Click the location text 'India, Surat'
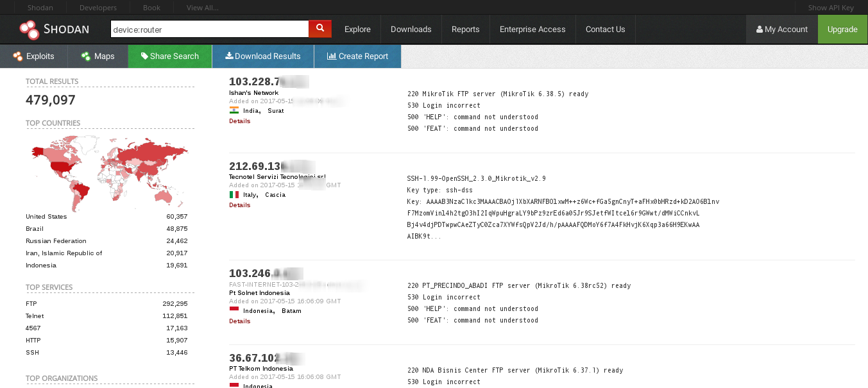The image size is (868, 388). pyautogui.click(x=263, y=111)
